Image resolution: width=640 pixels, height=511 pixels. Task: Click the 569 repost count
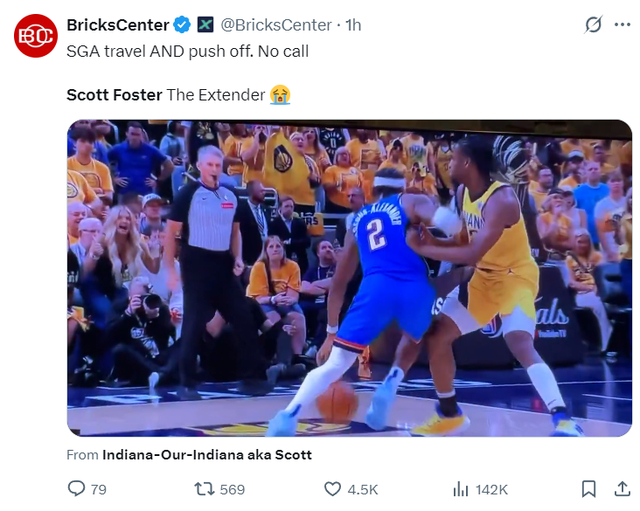232,489
